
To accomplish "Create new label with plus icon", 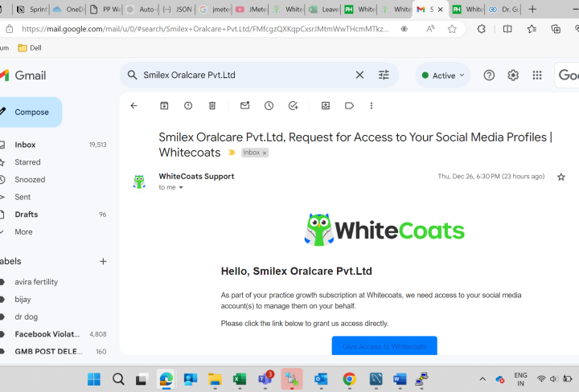I will [103, 261].
